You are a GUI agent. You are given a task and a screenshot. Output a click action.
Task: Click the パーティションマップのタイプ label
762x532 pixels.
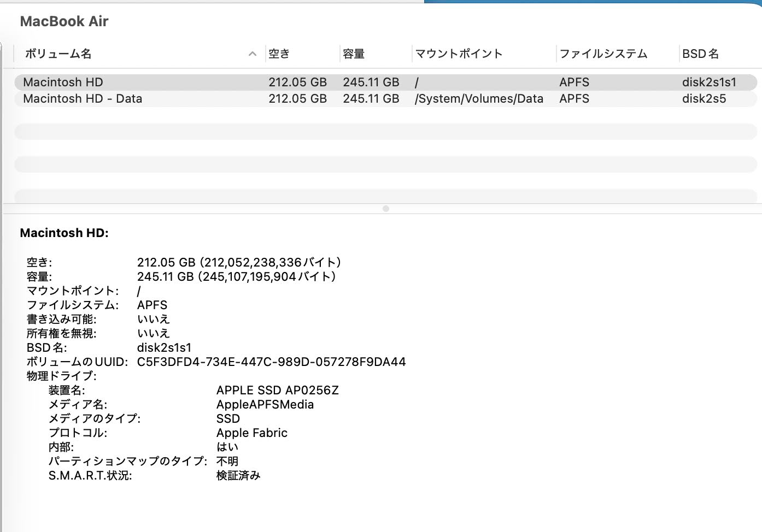(x=128, y=461)
